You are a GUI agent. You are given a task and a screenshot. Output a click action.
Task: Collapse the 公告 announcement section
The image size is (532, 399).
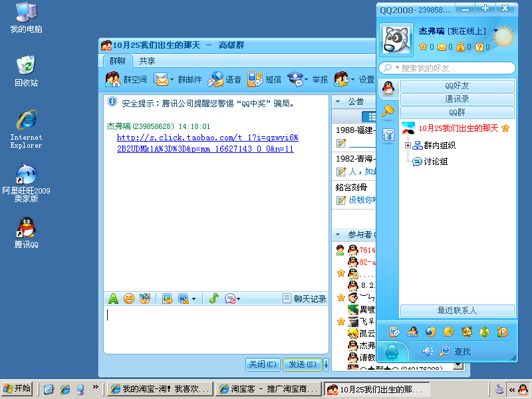coord(338,102)
